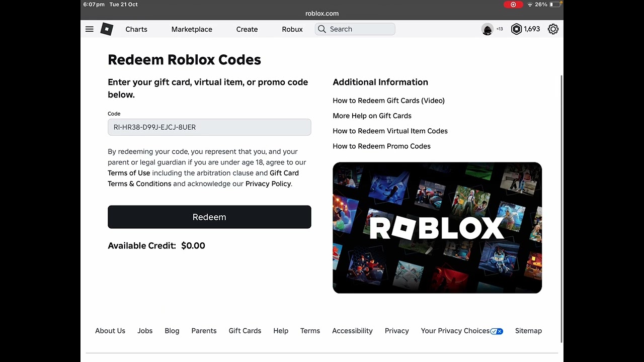Viewport: 644px width, 362px height.
Task: Open the Help footer link
Action: [281, 331]
